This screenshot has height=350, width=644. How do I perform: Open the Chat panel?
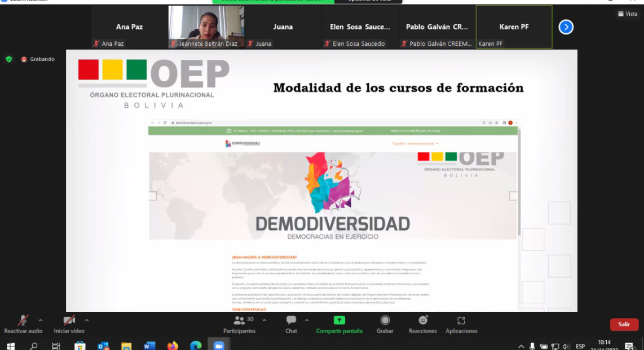pyautogui.click(x=290, y=325)
